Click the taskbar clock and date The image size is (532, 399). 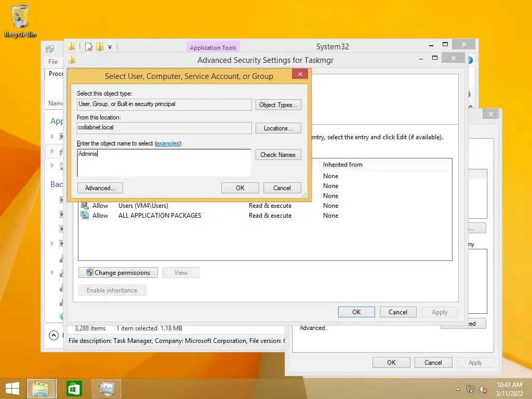point(509,389)
